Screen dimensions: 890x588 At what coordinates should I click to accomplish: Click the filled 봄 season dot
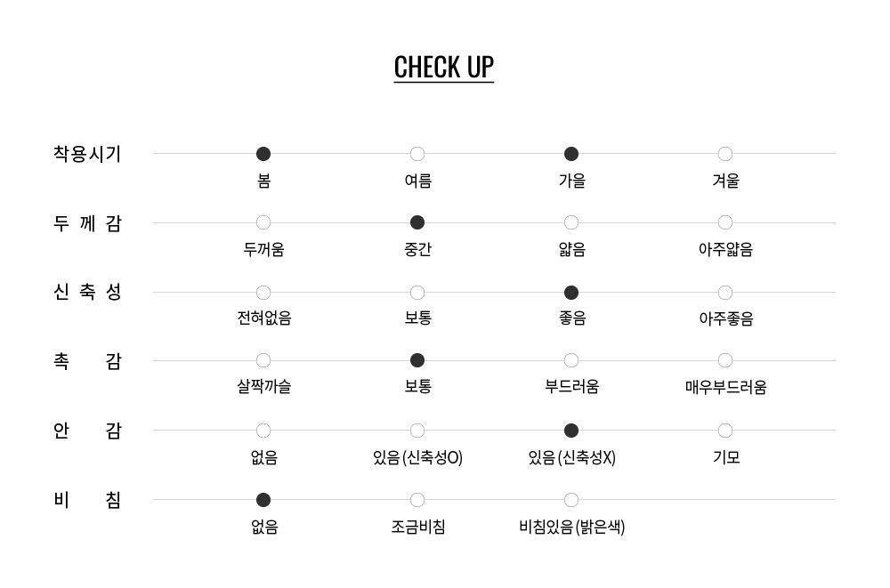click(263, 154)
